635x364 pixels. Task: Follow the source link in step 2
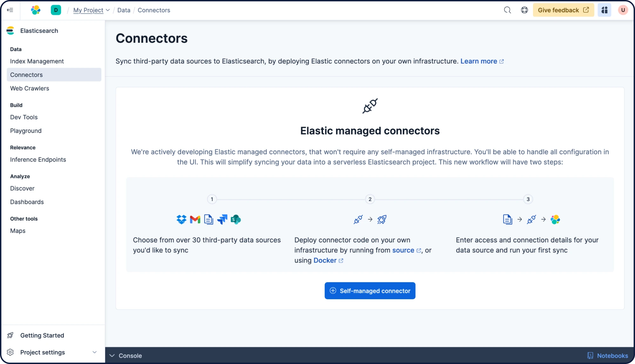coord(407,250)
